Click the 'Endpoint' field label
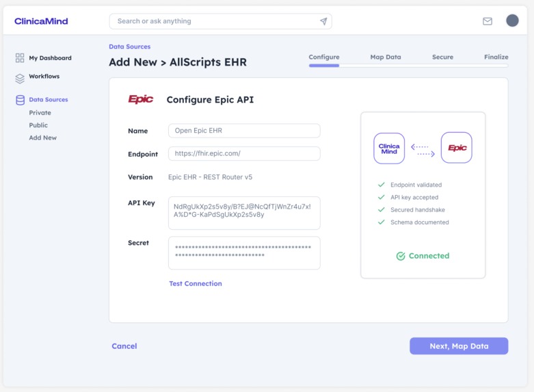This screenshot has height=392, width=534. click(x=143, y=154)
